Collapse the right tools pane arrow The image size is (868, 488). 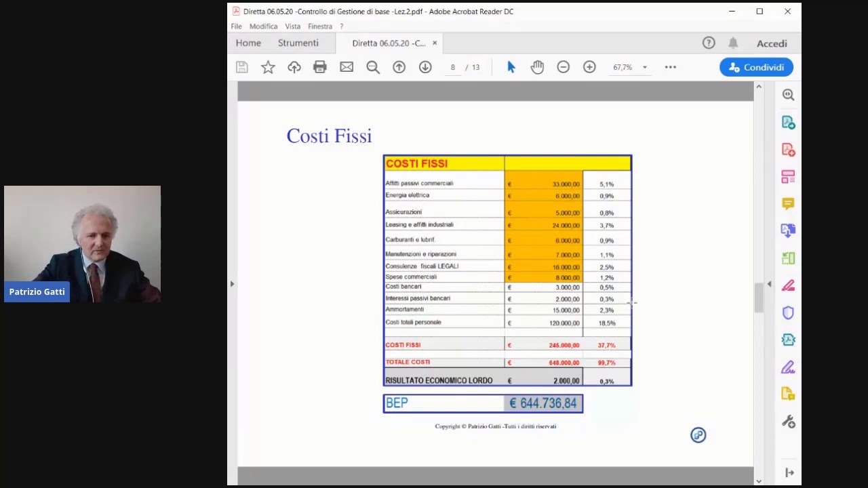769,284
